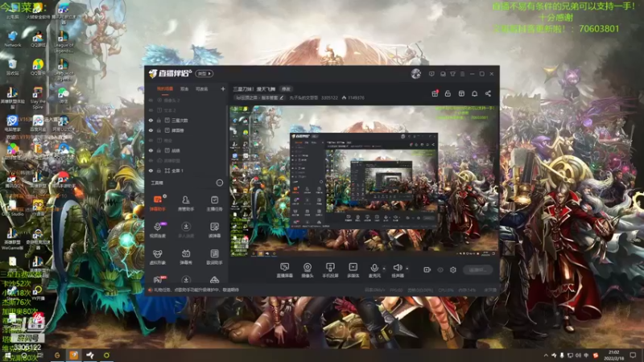The image size is (644, 362).
Task: Open the feedback message icon in the title bar
Action: tap(431, 74)
